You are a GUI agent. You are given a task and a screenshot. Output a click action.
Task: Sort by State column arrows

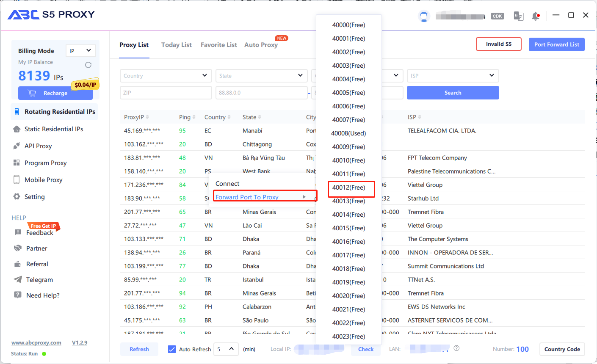[x=260, y=117]
